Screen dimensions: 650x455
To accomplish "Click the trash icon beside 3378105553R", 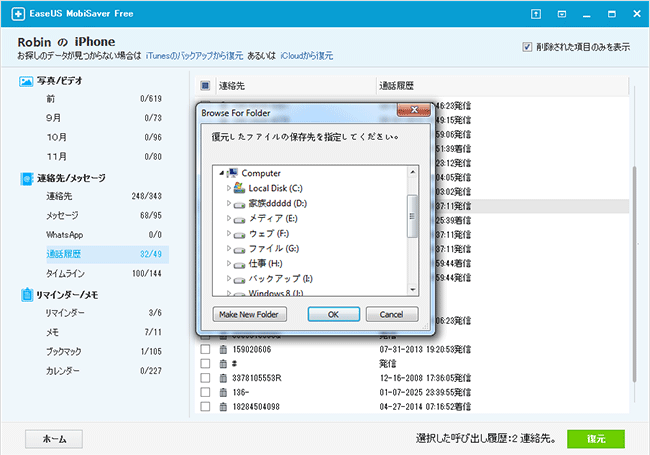I will pyautogui.click(x=223, y=378).
